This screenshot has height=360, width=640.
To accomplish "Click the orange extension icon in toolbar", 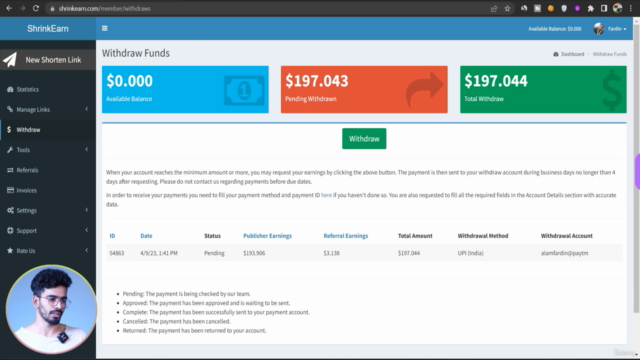I will coord(551,8).
